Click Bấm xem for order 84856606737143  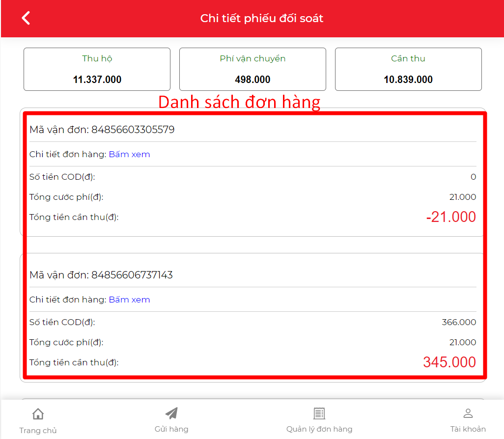point(129,300)
